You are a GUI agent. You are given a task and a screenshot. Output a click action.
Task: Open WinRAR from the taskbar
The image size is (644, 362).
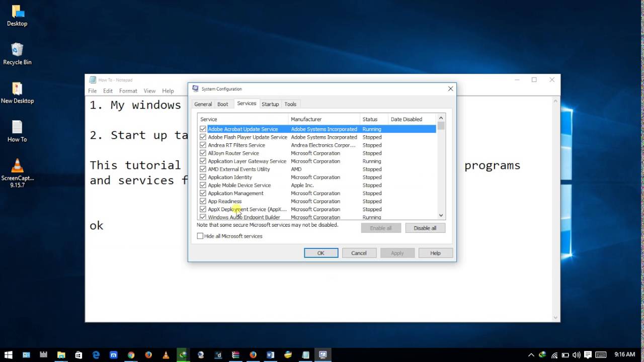tap(235, 354)
